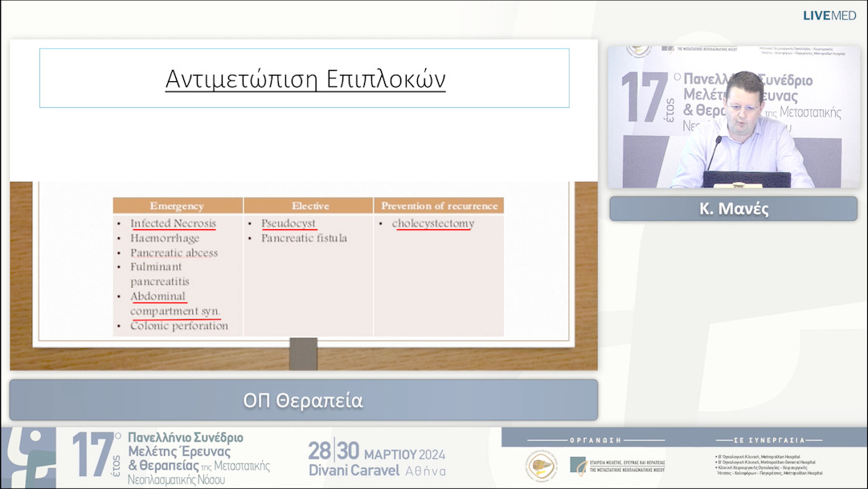
Task: Click 'Abdominal compartment syn.' list item
Action: click(174, 304)
